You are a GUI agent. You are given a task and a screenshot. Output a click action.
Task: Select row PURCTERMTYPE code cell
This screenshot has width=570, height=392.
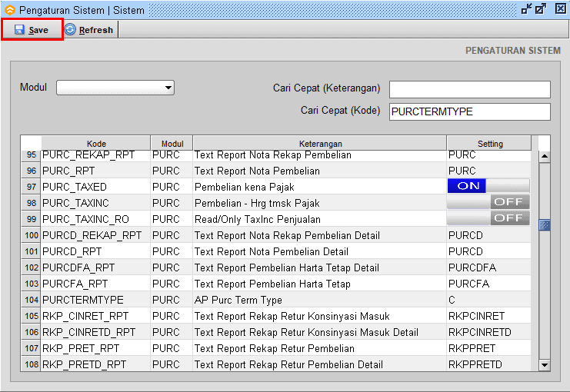[x=96, y=300]
